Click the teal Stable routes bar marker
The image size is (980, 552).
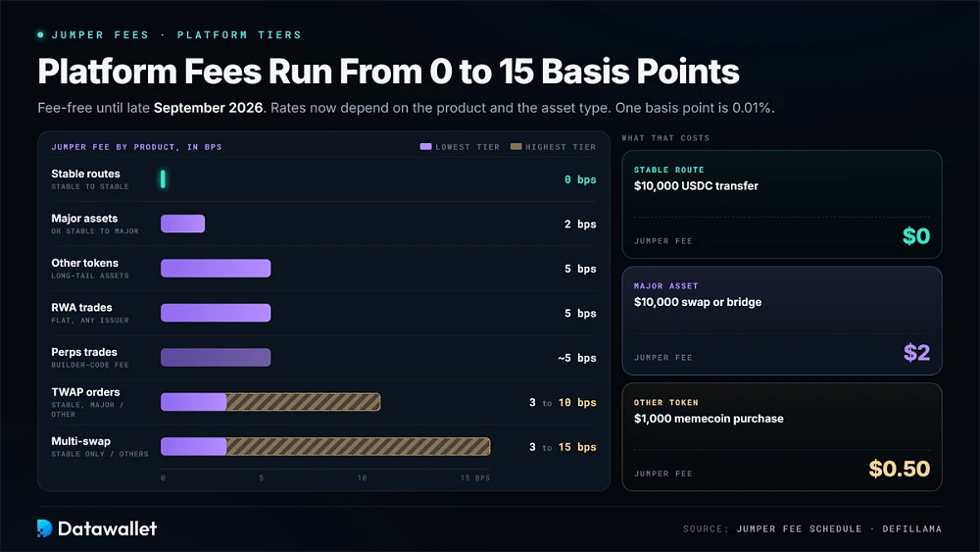(163, 179)
